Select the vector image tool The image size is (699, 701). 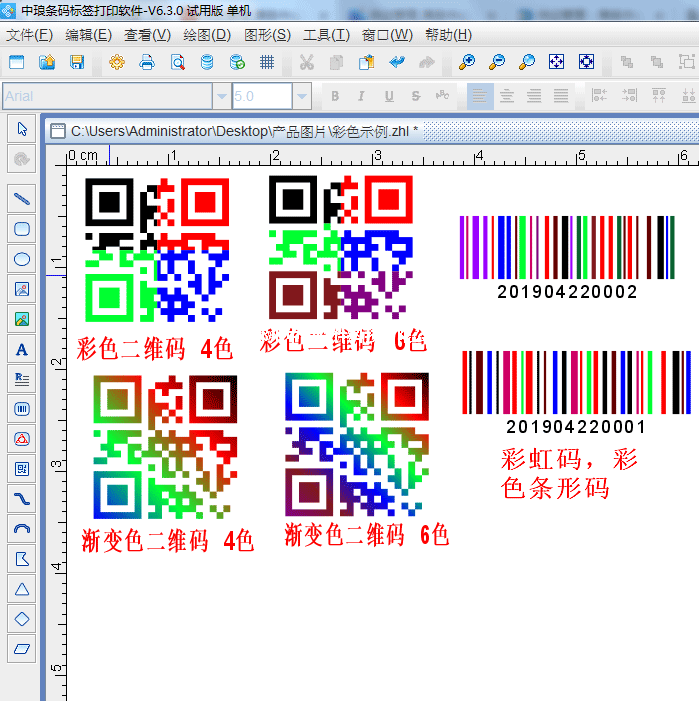[x=21, y=319]
